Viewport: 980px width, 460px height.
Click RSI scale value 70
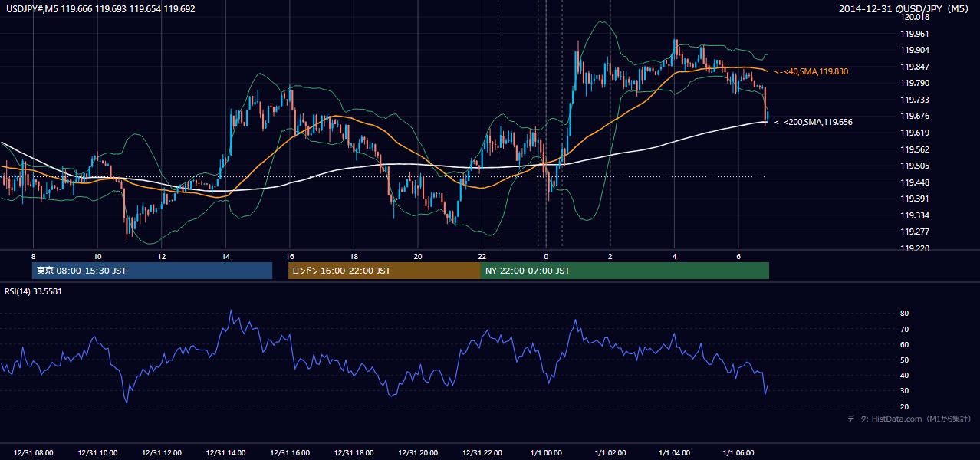pyautogui.click(x=905, y=329)
